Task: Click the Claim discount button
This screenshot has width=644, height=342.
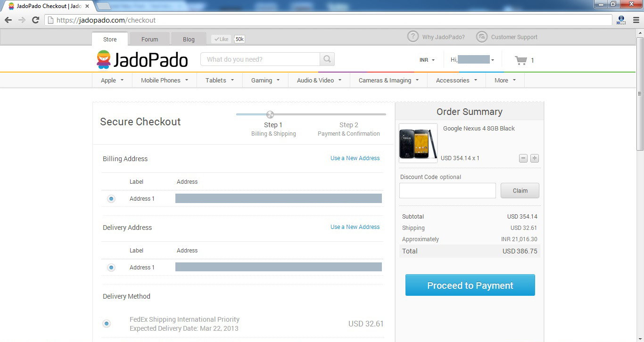Action: [520, 191]
